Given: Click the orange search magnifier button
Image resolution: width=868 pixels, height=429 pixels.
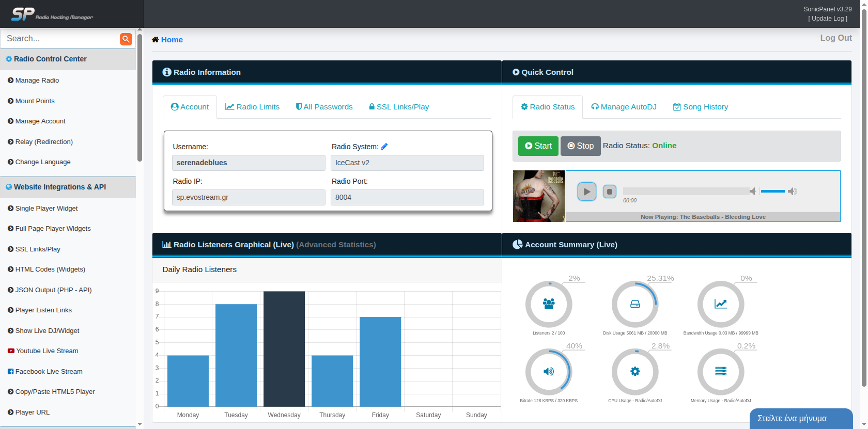Looking at the screenshot, I should coord(126,39).
